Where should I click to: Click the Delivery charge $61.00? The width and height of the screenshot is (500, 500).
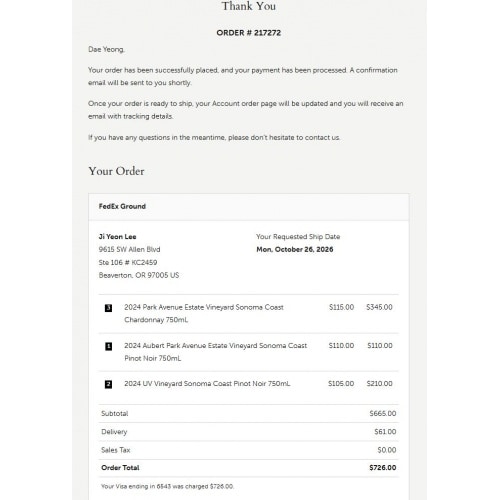[x=385, y=432]
